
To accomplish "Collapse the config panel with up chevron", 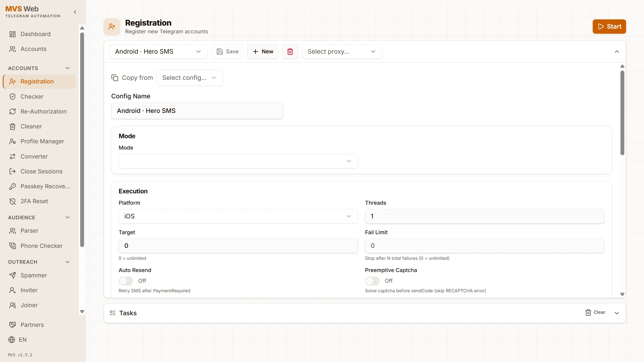I will (617, 52).
